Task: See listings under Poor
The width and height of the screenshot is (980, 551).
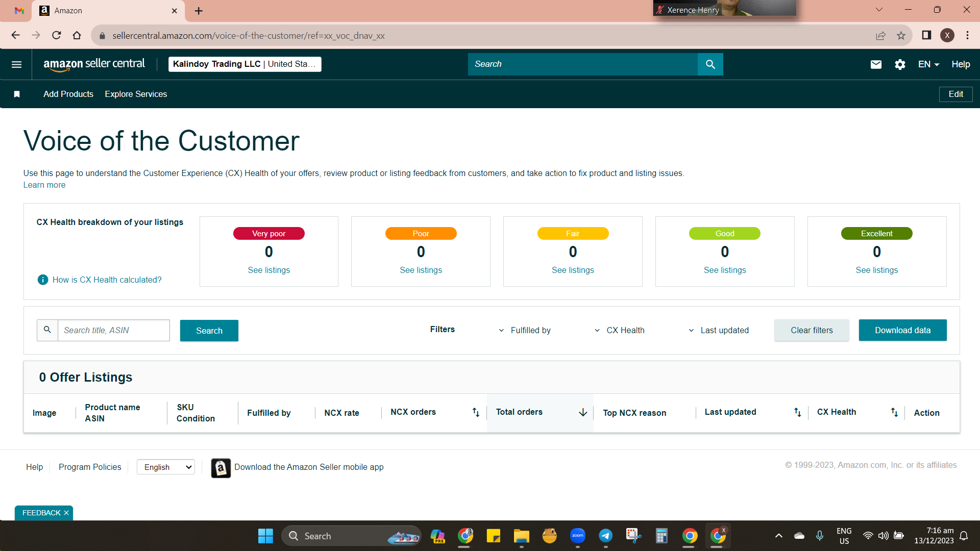Action: coord(421,270)
